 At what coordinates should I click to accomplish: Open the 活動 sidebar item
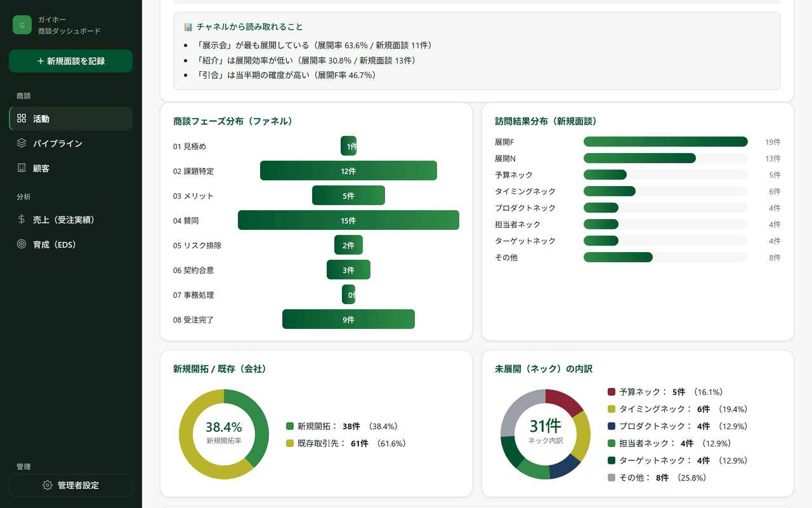point(70,119)
